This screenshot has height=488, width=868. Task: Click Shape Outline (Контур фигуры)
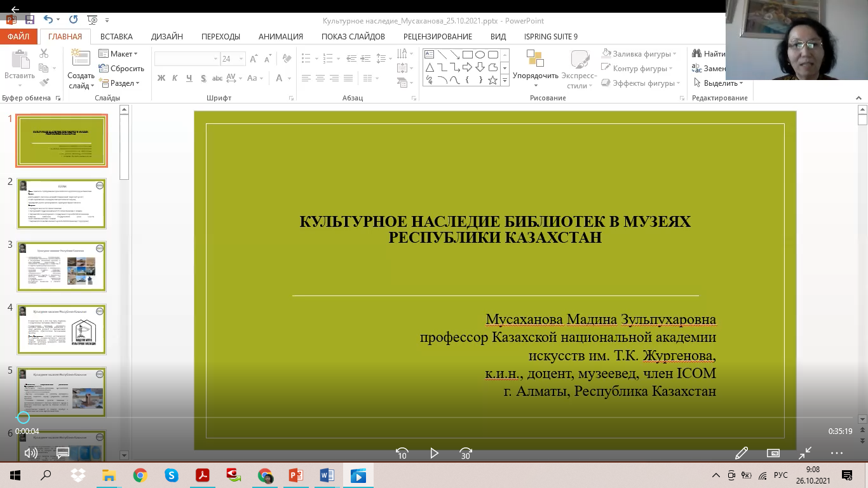pos(637,69)
